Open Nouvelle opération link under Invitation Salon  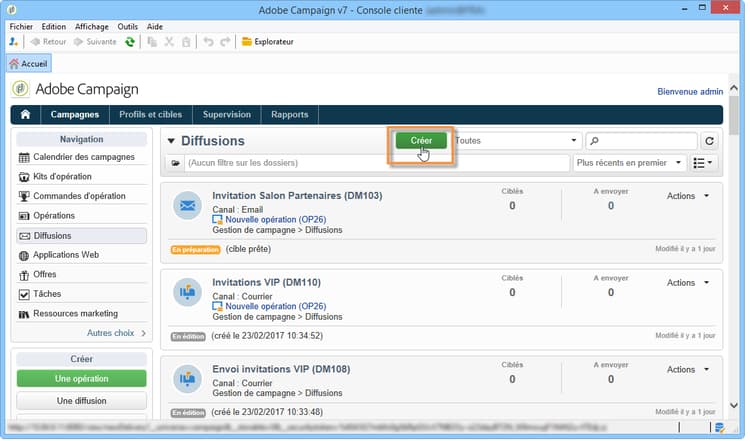pos(276,220)
